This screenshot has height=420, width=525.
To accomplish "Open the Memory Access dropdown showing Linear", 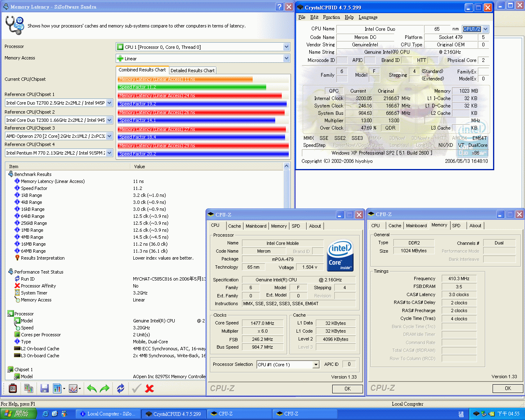I will (x=286, y=58).
